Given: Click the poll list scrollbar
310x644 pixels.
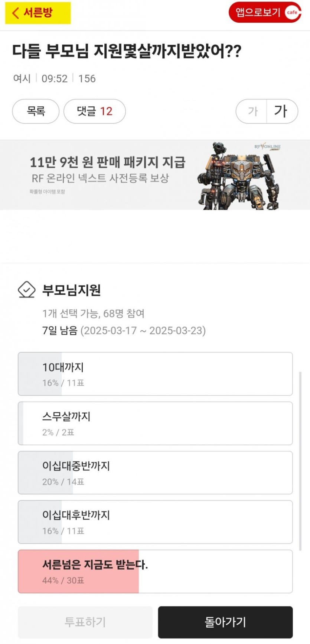Looking at the screenshot, I should [x=300, y=460].
